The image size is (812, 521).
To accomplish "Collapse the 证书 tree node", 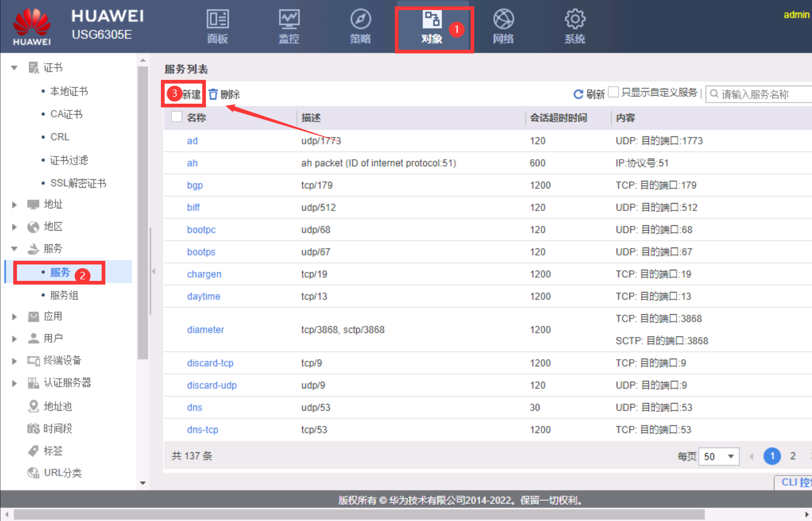I will (x=15, y=68).
